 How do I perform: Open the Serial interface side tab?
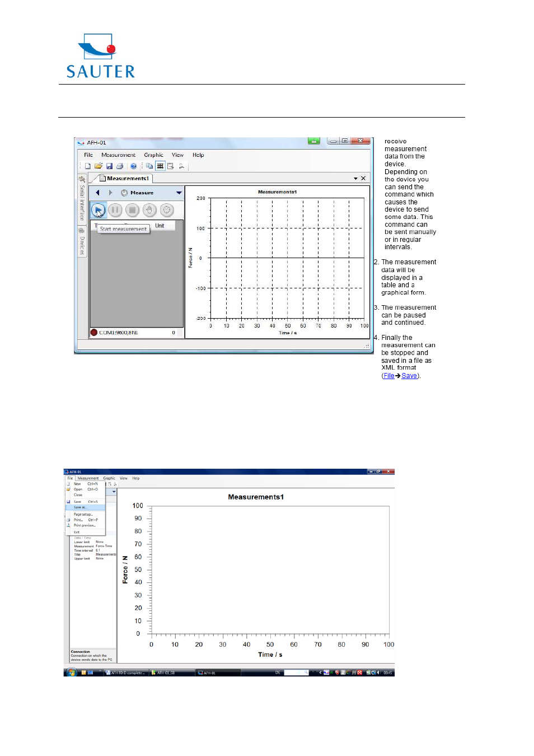coord(82,199)
